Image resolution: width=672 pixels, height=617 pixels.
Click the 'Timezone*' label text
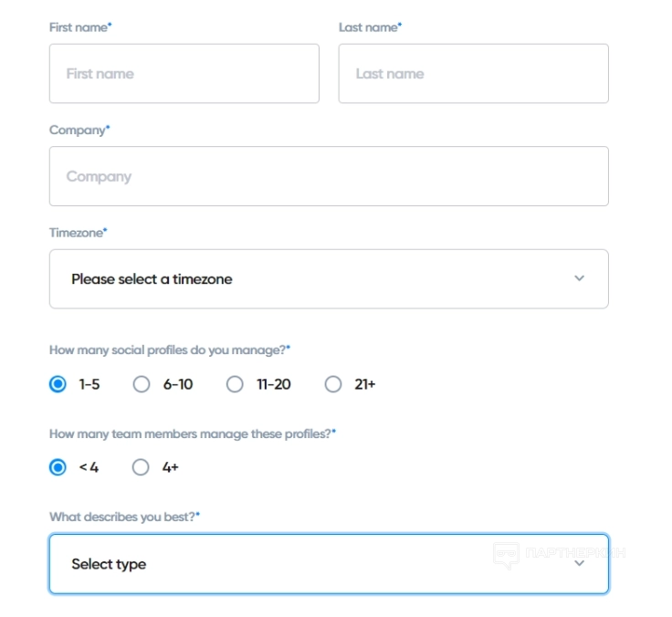pos(78,233)
